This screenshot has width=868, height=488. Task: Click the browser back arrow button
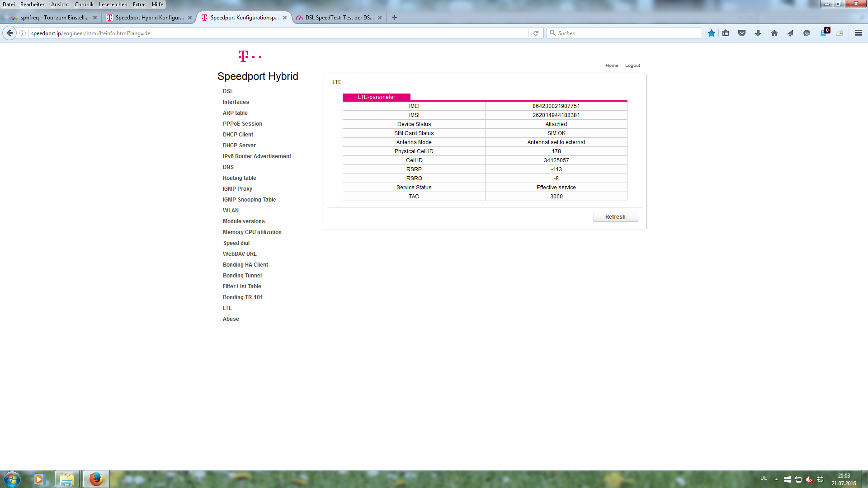(9, 33)
